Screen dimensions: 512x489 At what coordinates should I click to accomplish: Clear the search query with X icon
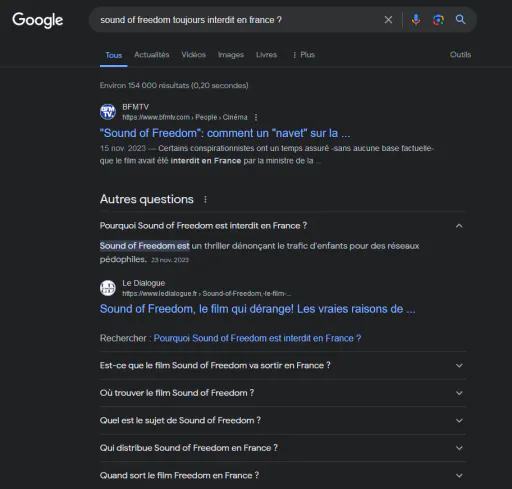388,20
